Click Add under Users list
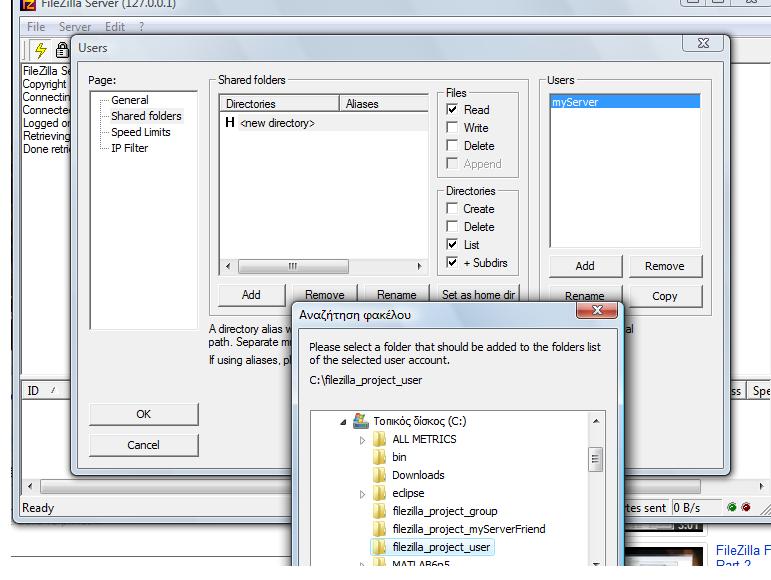 [585, 266]
